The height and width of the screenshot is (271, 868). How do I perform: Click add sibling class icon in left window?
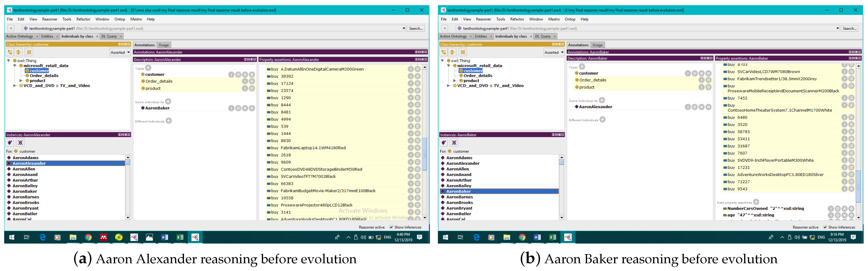click(x=19, y=52)
